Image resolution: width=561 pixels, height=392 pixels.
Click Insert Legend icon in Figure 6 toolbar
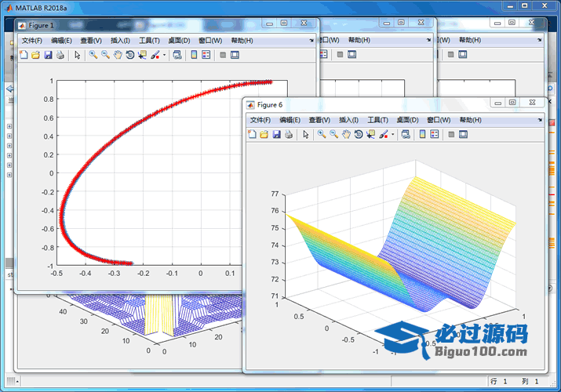(x=434, y=135)
